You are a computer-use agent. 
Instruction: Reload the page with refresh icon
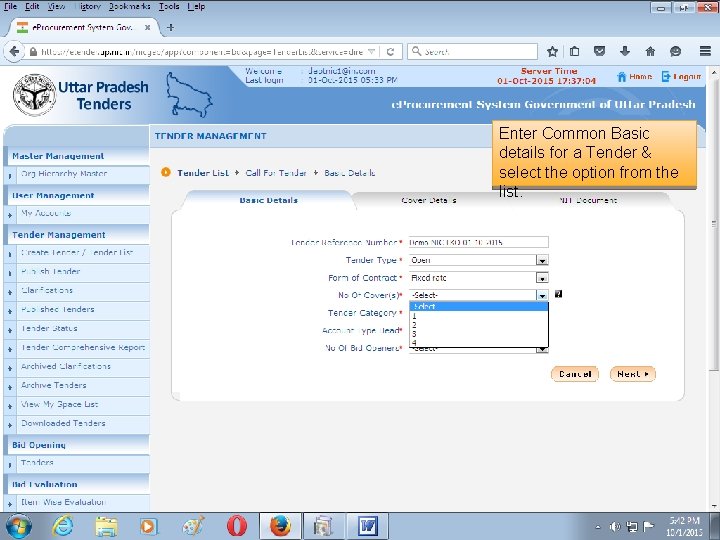tap(390, 51)
